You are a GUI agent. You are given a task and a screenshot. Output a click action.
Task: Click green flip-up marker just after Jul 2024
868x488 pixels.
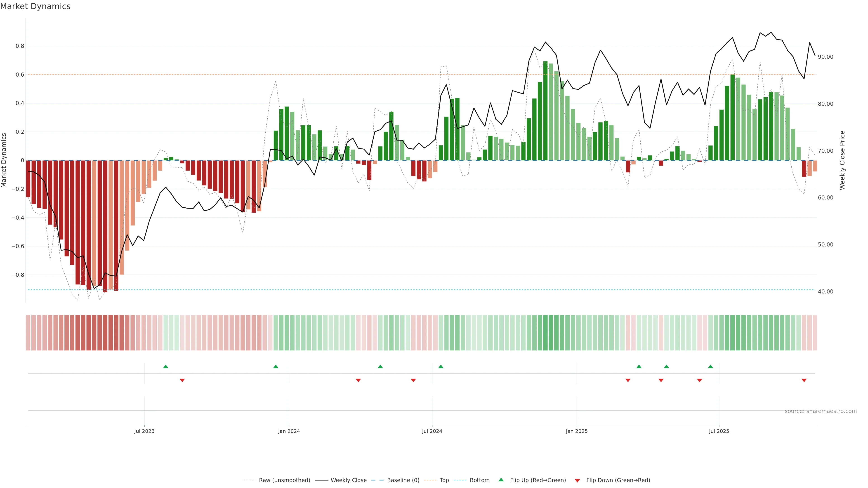pos(441,366)
